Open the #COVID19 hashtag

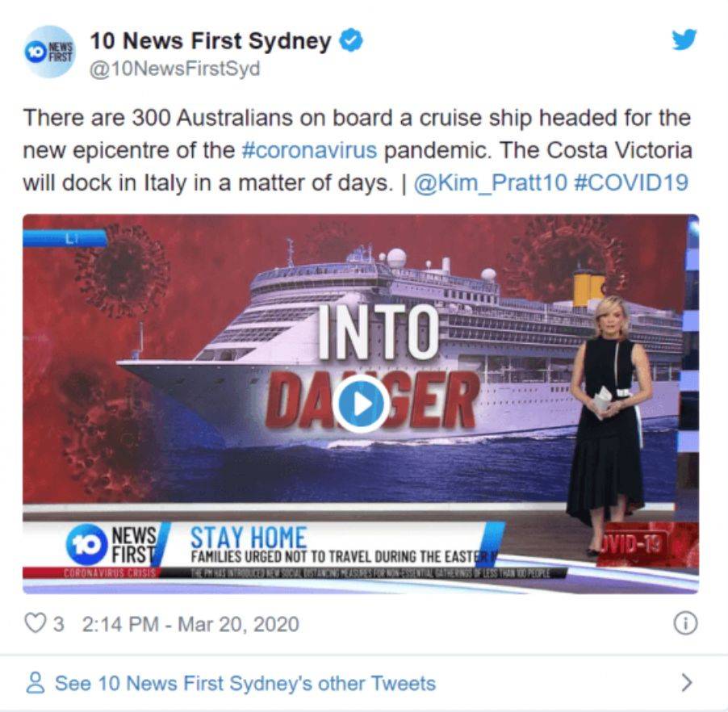pyautogui.click(x=631, y=182)
